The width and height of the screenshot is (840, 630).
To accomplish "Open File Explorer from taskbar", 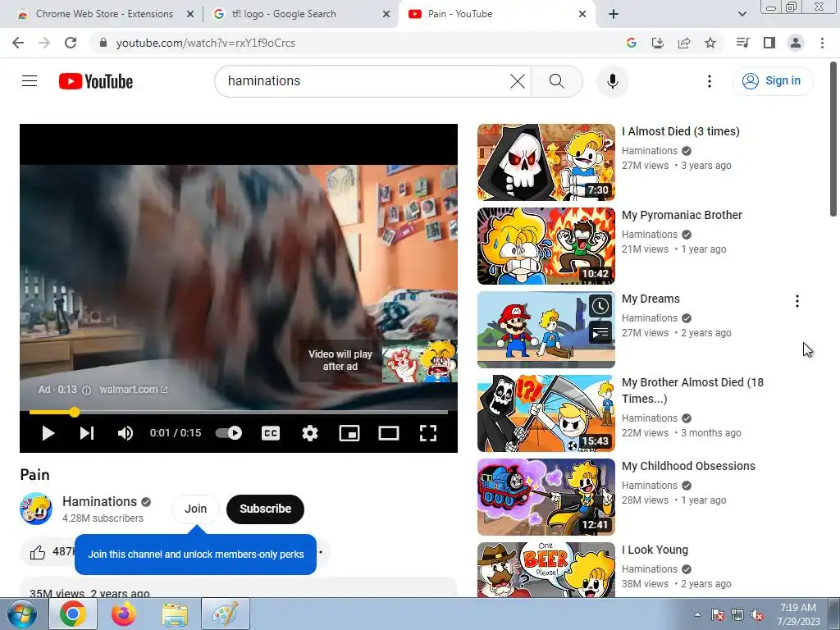I will click(175, 614).
